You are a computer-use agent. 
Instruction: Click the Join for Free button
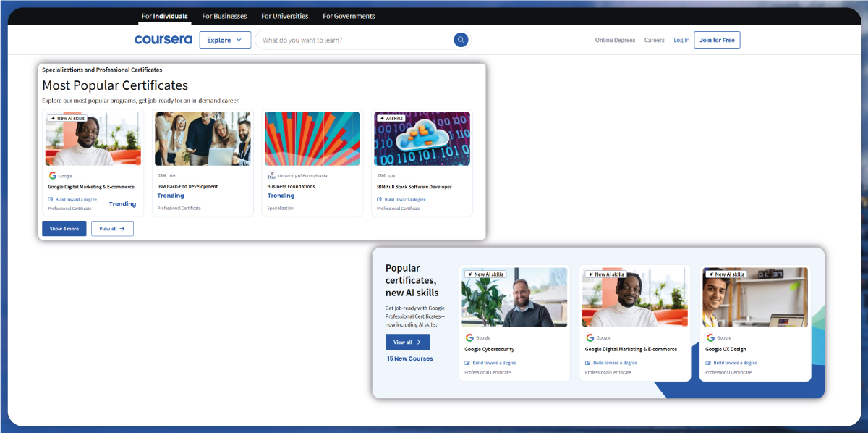(717, 40)
